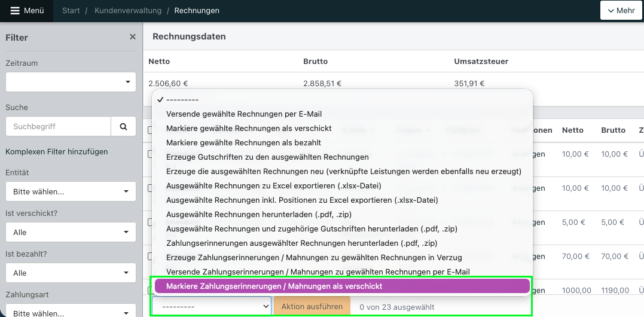644x317 pixels.
Task: Click the 2.858,51 € Brutto total
Action: coord(322,83)
